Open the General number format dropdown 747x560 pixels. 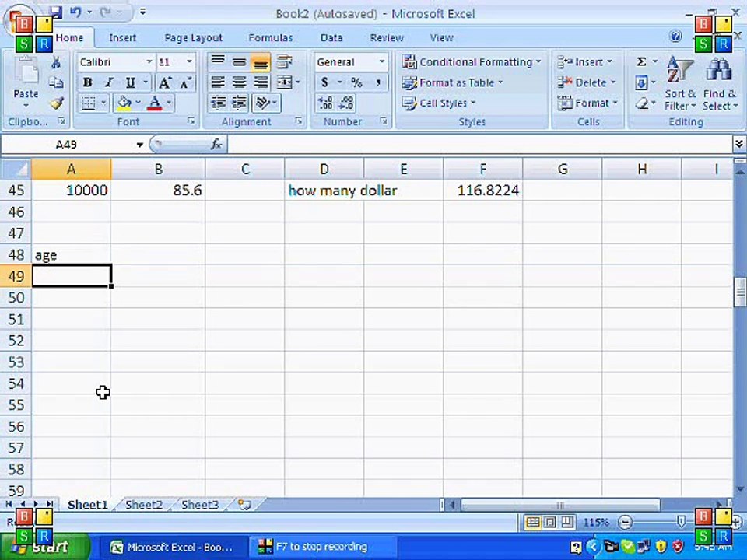(381, 62)
